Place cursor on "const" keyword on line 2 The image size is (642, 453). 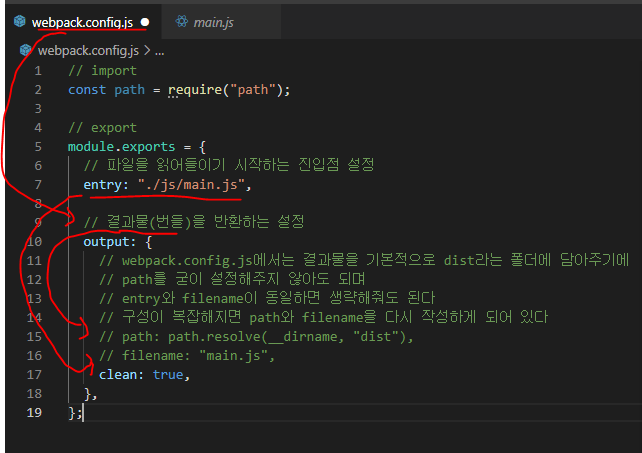pos(87,90)
